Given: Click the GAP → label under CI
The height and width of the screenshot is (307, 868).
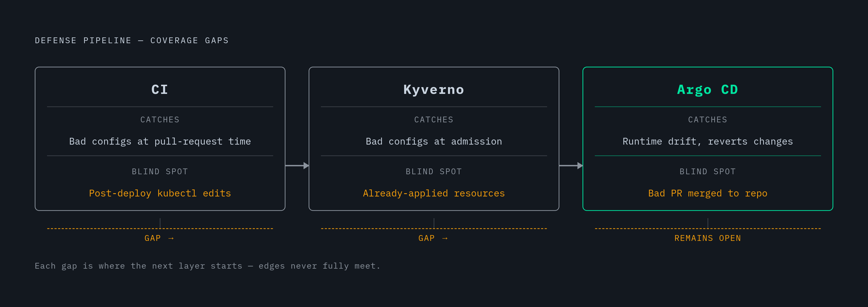Looking at the screenshot, I should (x=159, y=238).
